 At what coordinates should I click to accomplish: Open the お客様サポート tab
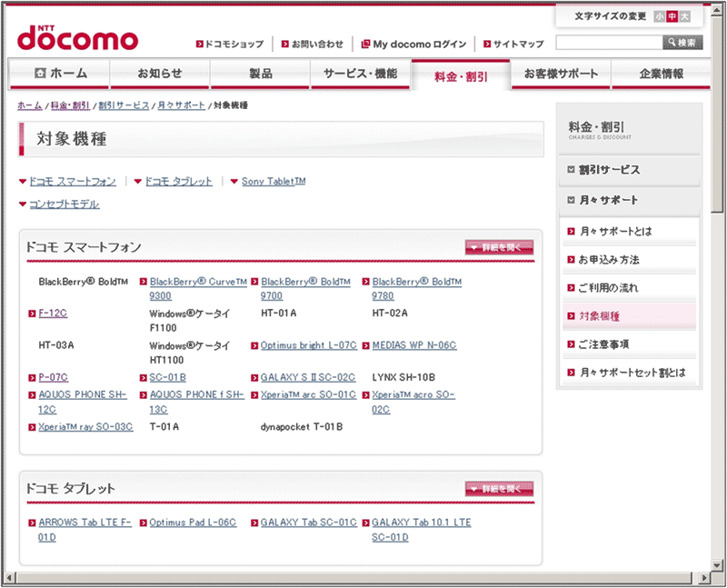coord(561,74)
